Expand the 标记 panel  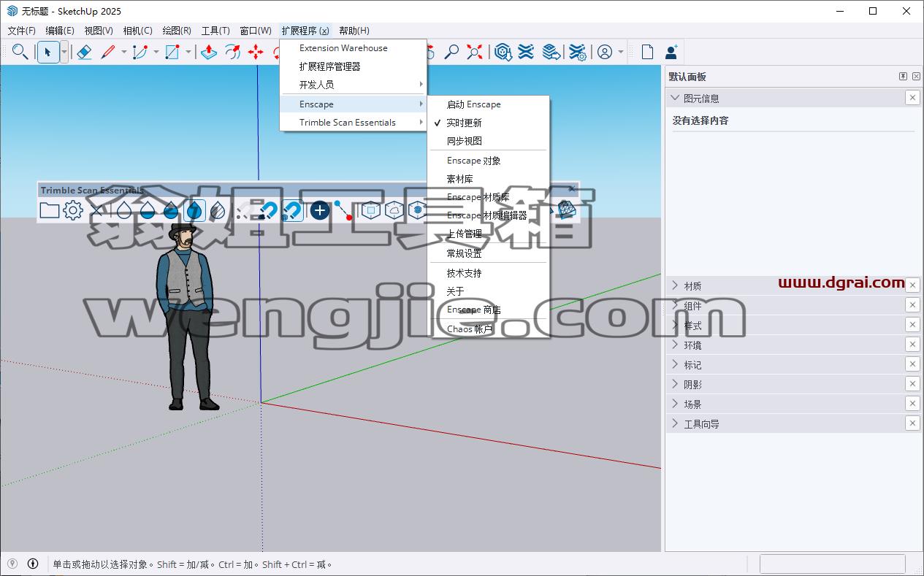(x=675, y=364)
